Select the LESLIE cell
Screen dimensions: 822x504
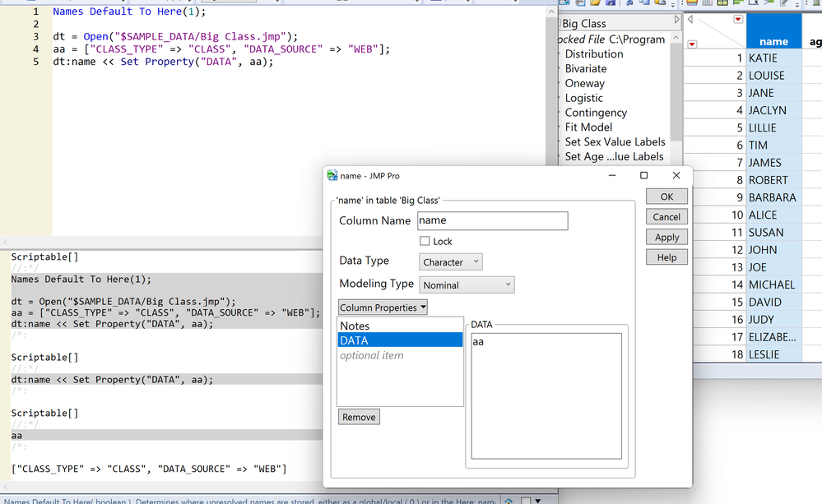pyautogui.click(x=774, y=354)
